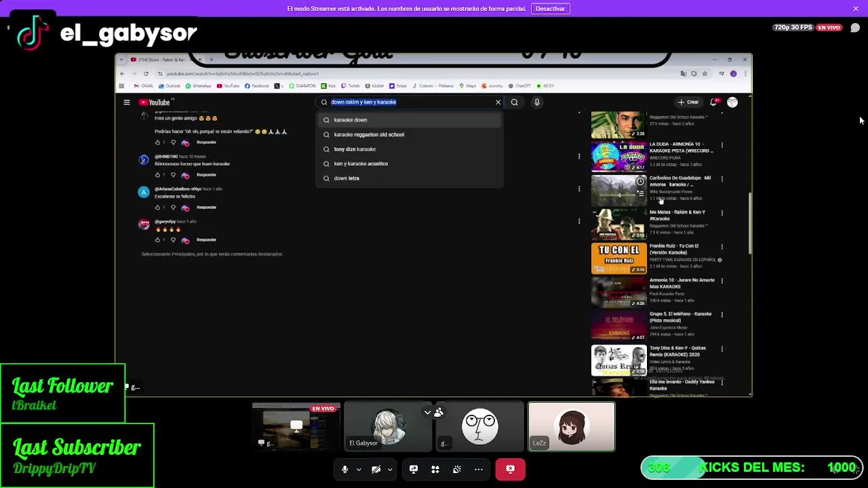Bookmark this page with the star icon

click(705, 74)
